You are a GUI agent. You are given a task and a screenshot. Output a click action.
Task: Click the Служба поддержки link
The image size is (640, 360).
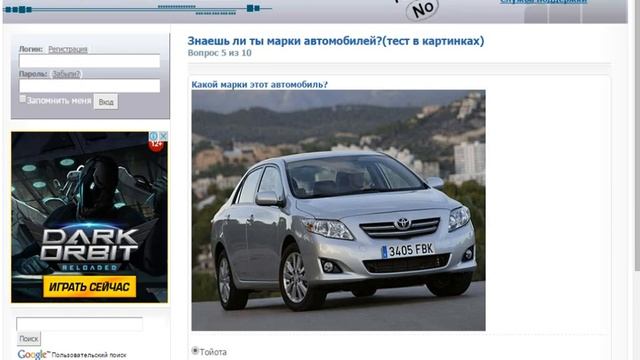click(543, 2)
